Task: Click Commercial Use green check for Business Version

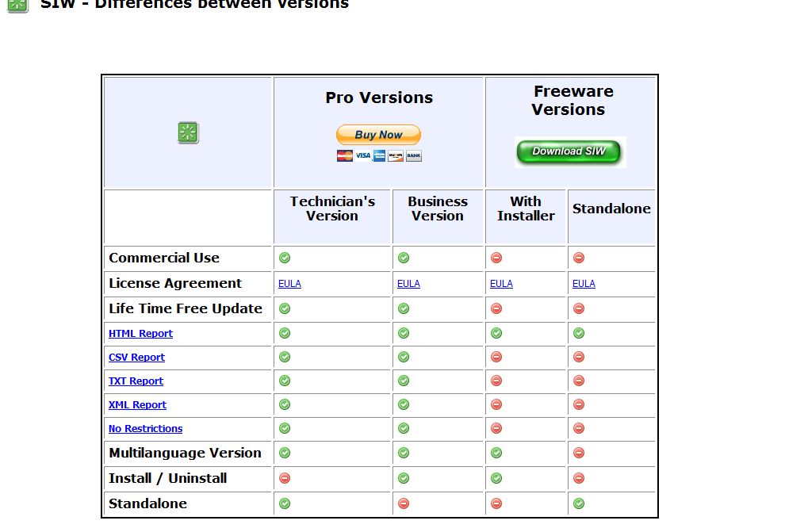Action: pyautogui.click(x=404, y=258)
